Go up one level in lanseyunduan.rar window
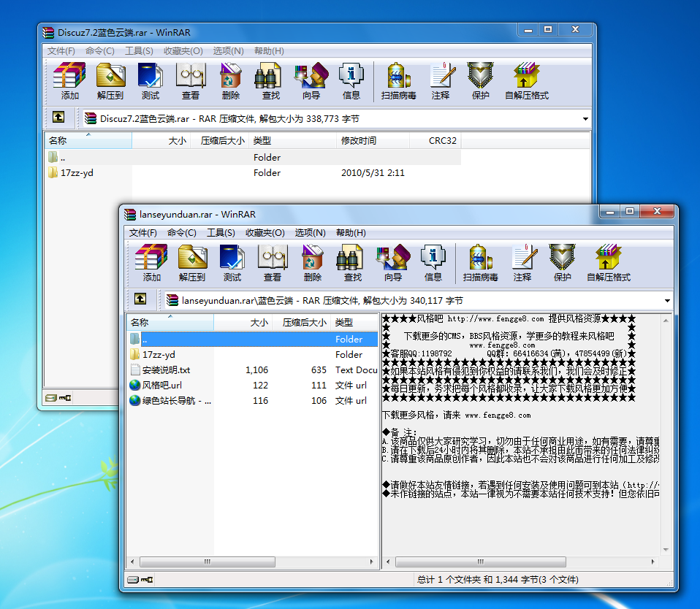Screen dimensions: 700x609 click(140, 299)
